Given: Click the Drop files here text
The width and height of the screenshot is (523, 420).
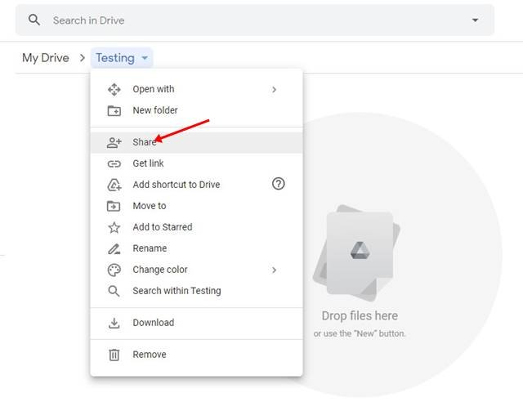Looking at the screenshot, I should tap(360, 315).
